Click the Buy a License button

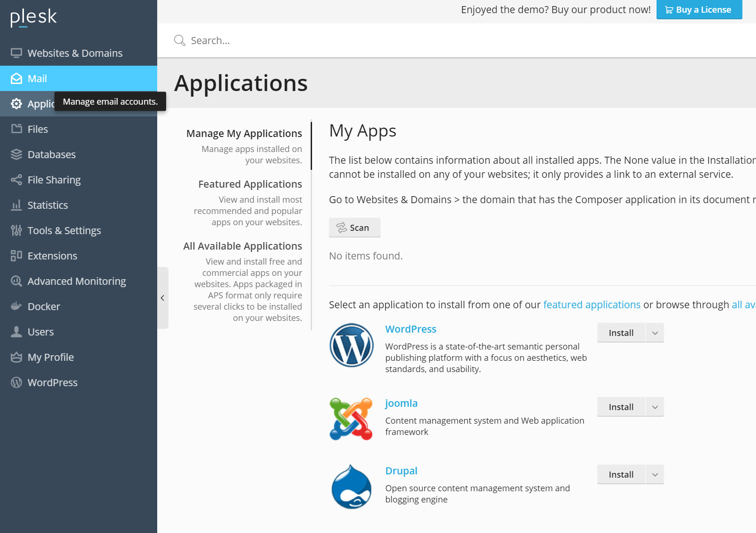click(x=699, y=9)
